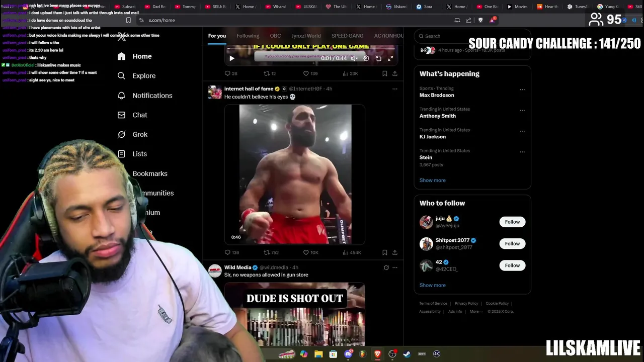Viewport: 644px width, 362px height.
Task: Switch to the Jynxzi World tab
Action: (x=306, y=36)
